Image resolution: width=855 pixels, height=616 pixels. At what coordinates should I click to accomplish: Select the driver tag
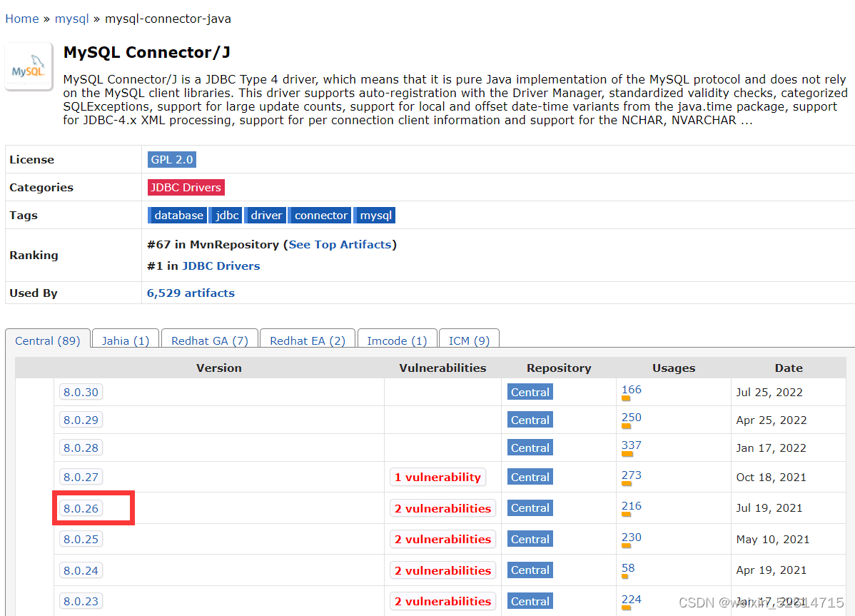pos(265,215)
